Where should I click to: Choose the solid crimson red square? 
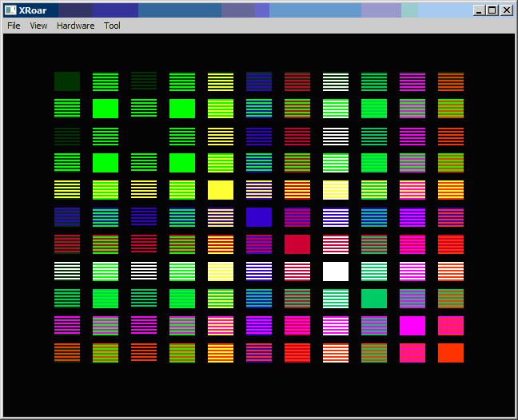[297, 244]
